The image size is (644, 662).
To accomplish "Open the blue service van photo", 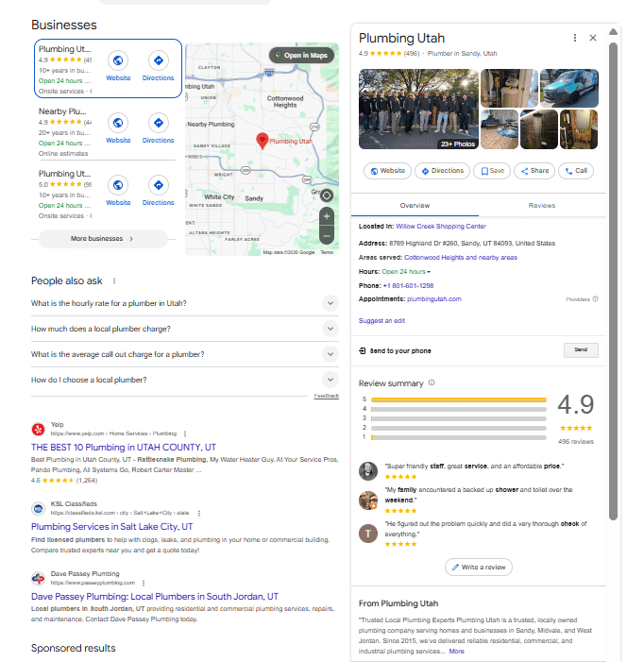I will click(x=568, y=88).
